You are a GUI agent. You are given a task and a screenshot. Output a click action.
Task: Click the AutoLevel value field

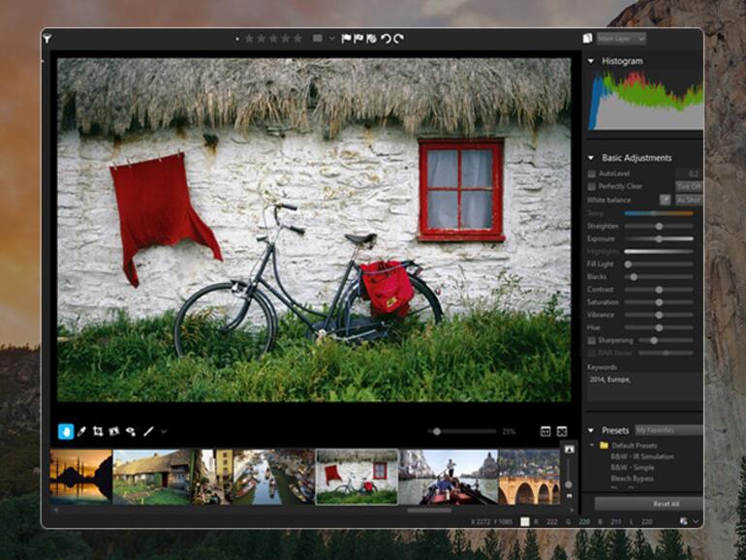689,173
